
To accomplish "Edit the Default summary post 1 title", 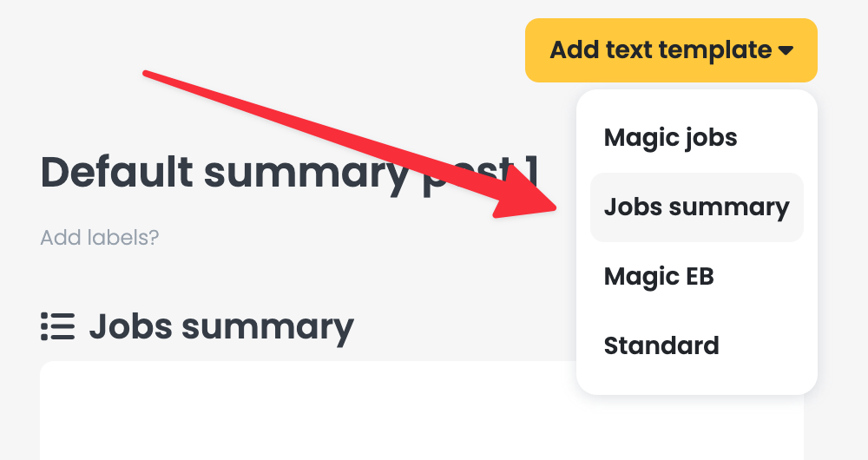I will coord(289,174).
